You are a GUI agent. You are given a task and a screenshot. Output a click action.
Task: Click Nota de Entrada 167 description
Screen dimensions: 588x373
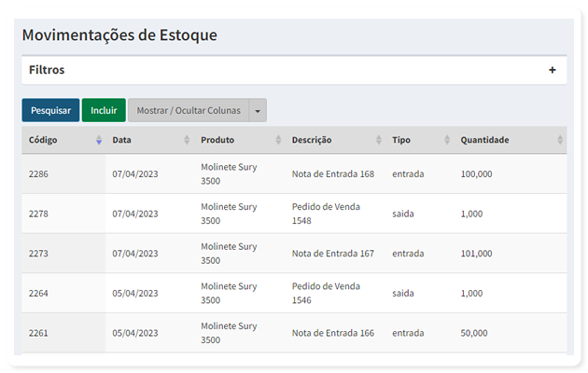tap(333, 253)
